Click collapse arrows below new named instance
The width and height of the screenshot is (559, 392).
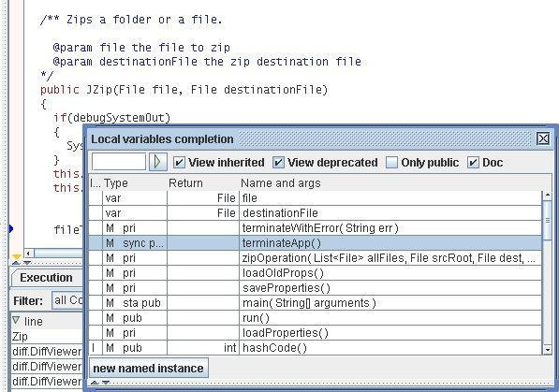pos(100,383)
